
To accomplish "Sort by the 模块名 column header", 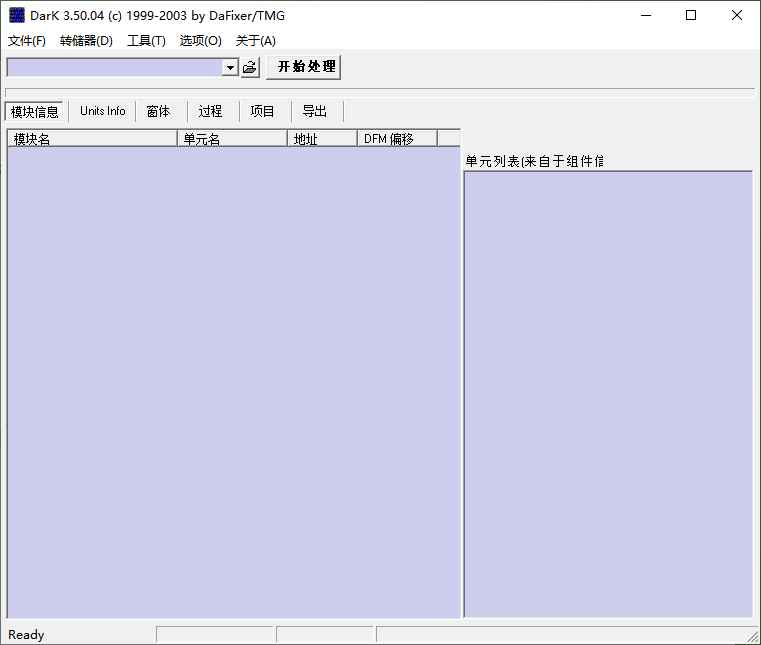I will point(93,139).
